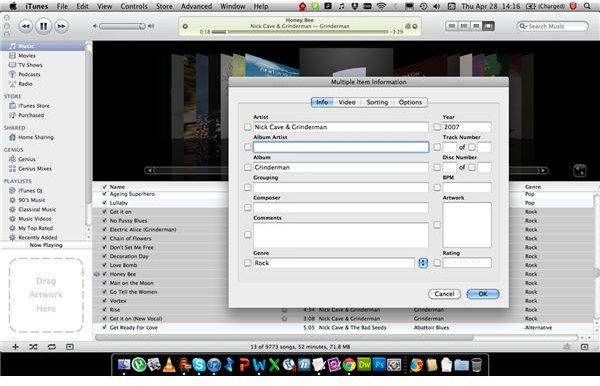Select the Info tab
This screenshot has width=600, height=386.
(322, 102)
